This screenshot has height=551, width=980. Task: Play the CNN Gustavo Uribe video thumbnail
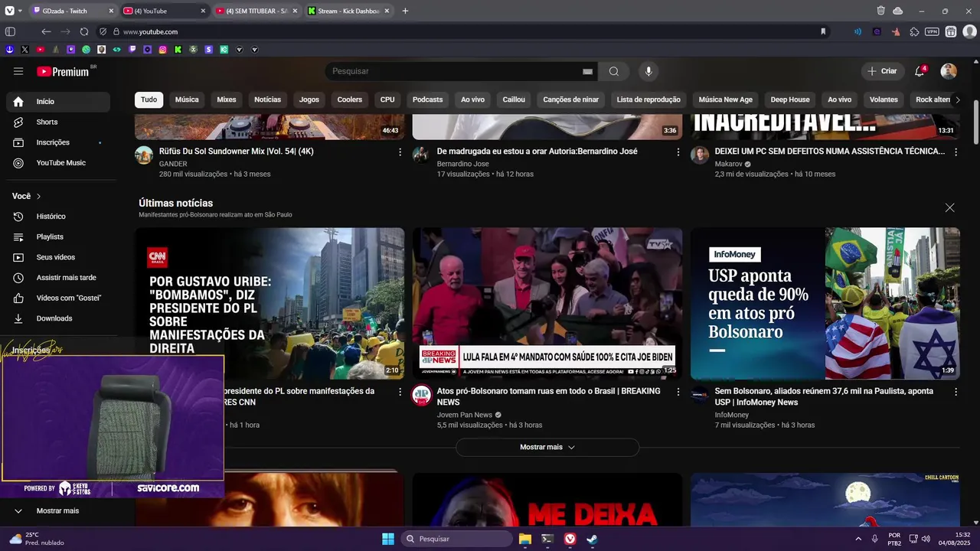point(269,303)
